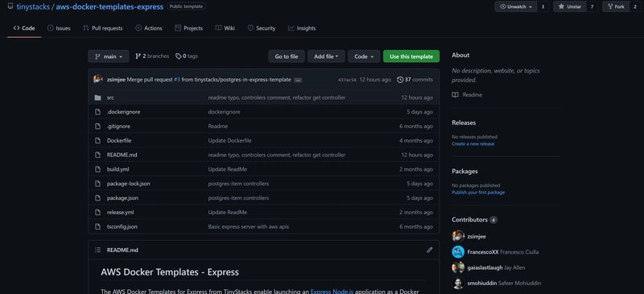Click the Readme book icon in About
The image size is (644, 294).
(x=455, y=94)
